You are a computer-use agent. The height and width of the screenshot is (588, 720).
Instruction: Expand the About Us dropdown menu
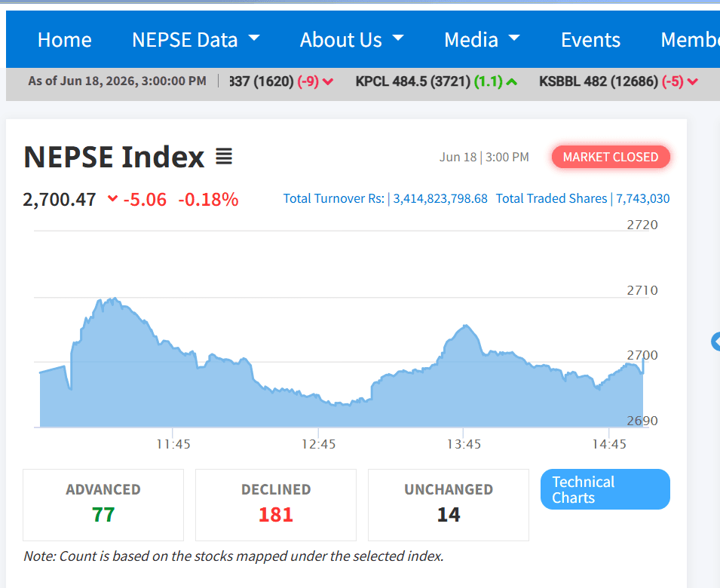(x=352, y=40)
